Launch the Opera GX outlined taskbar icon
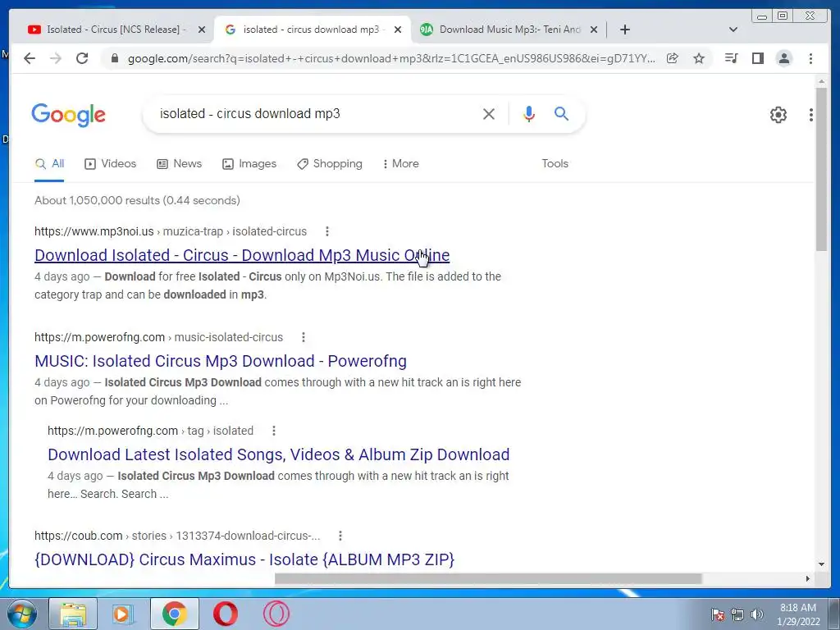Viewport: 840px width, 630px height. point(276,614)
